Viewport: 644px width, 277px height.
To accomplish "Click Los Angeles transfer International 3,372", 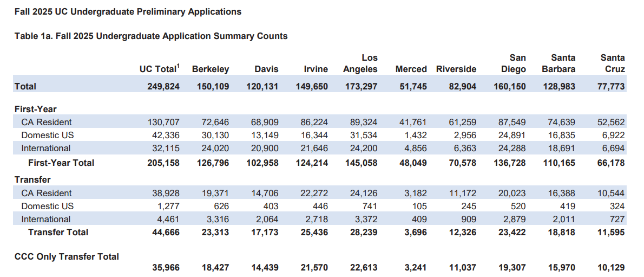I will pos(367,219).
